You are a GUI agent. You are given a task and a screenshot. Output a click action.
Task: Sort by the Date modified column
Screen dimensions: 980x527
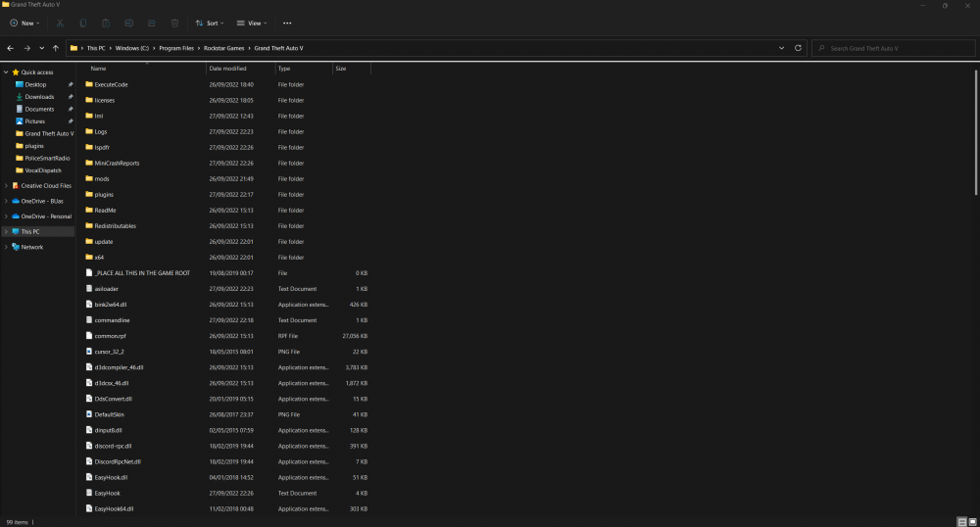click(x=227, y=69)
